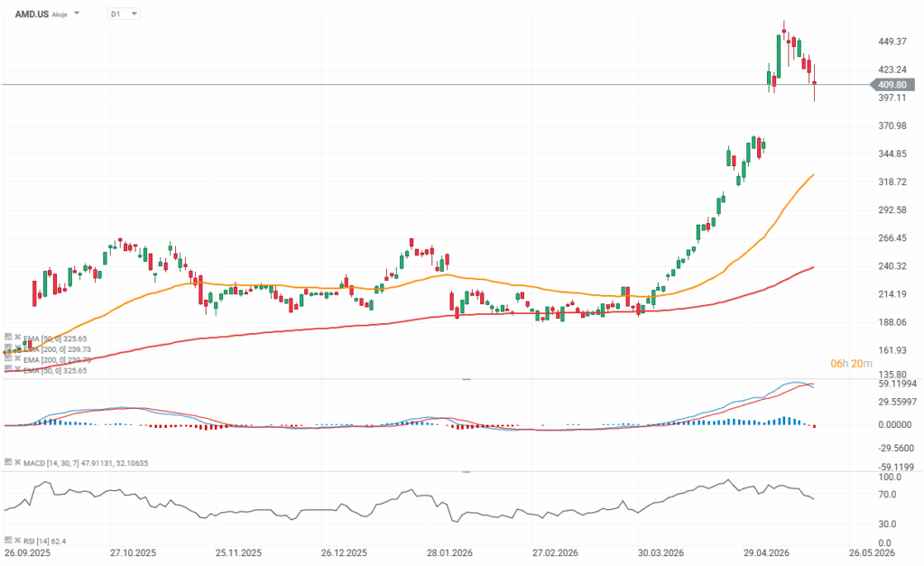Expand the AMD.US instrument dropdown arrow
The height and width of the screenshot is (566, 924).
[x=76, y=14]
